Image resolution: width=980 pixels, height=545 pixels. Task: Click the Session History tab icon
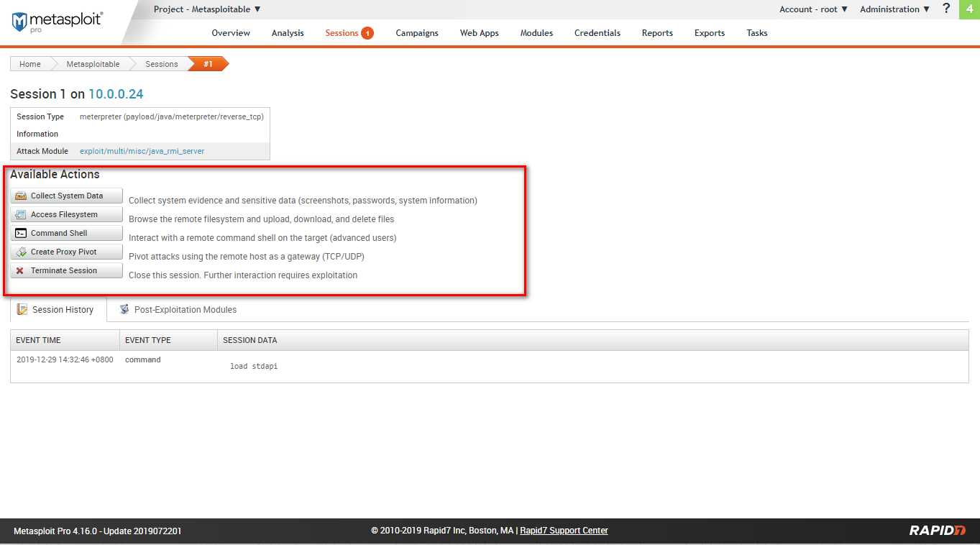(22, 309)
